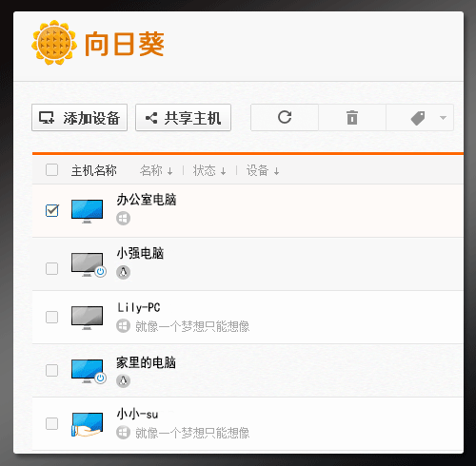Click the Windows icon under Lily-PC

tap(123, 326)
